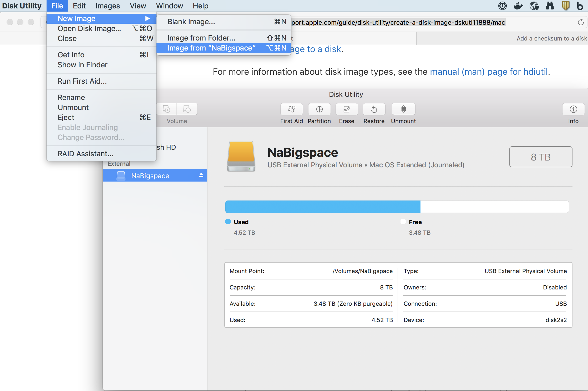The image size is (588, 391).
Task: Click the 'b' icon in menu bar
Action: tap(580, 6)
